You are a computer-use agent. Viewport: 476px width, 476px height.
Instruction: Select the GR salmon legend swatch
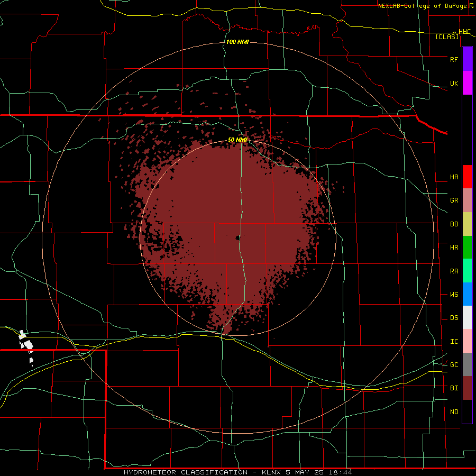[x=467, y=200]
